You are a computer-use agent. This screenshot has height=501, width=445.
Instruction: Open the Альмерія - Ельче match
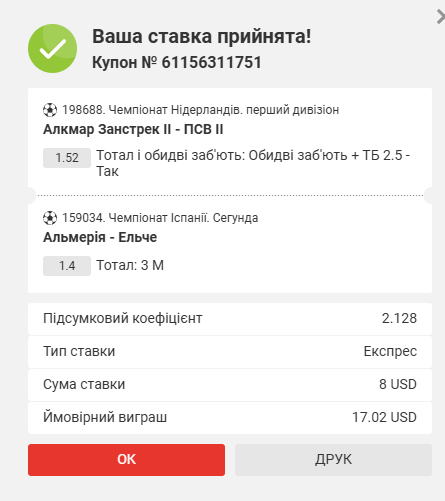point(100,237)
